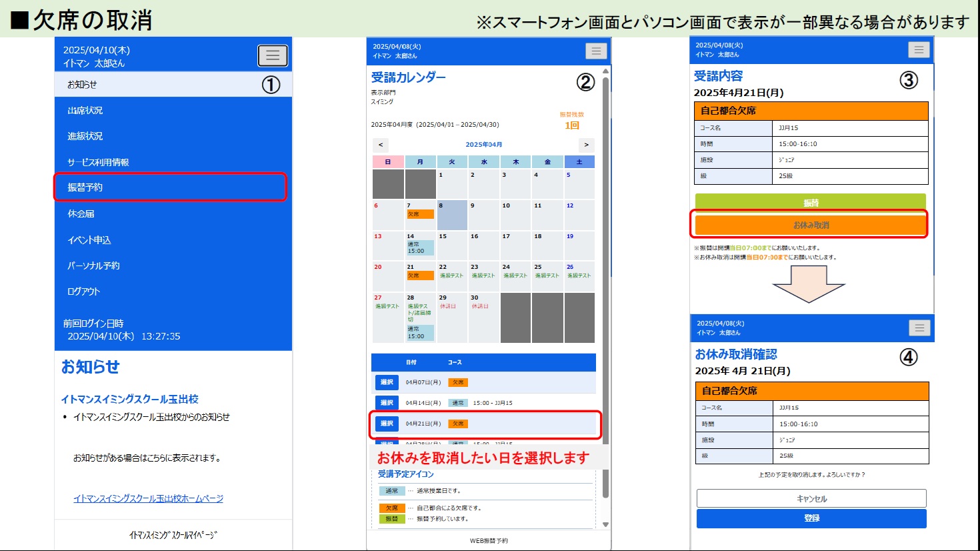The image size is (980, 551).
Task: Select April 30 休講日 calendar cell
Action: 484,318
